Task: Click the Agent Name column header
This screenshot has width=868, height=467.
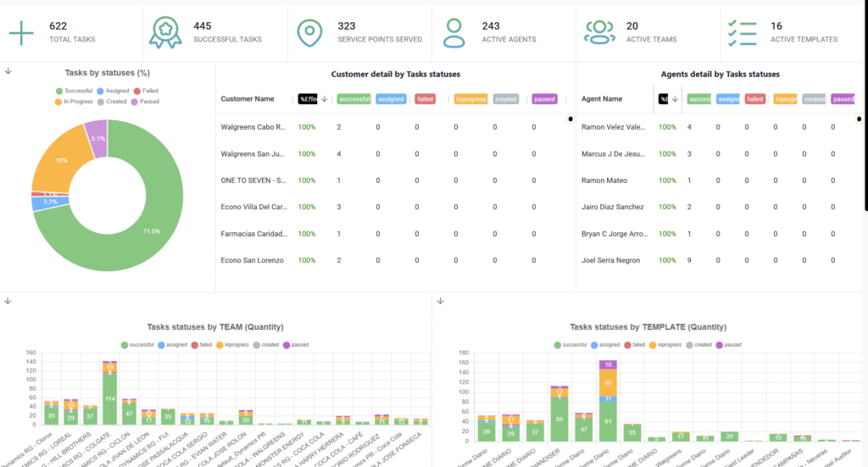Action: point(602,99)
